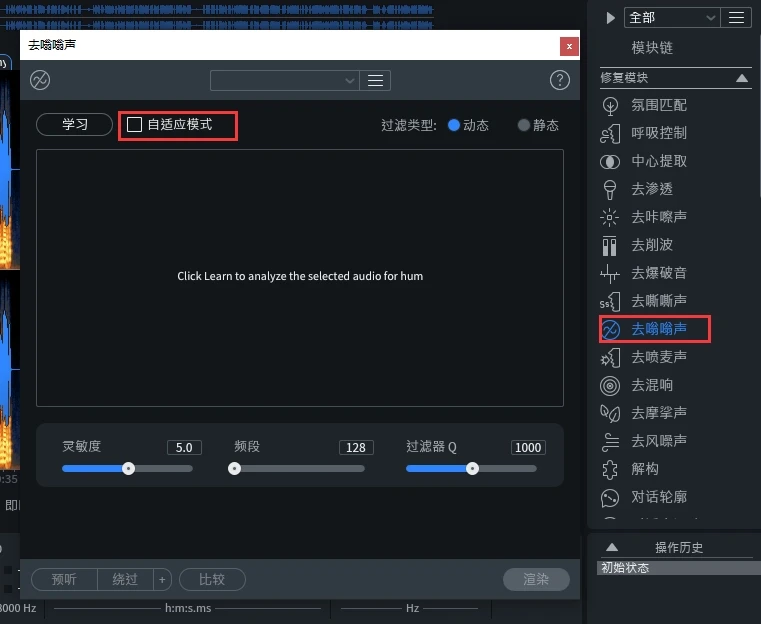
Task: Open the module list menu beside 全部
Action: tap(737, 18)
